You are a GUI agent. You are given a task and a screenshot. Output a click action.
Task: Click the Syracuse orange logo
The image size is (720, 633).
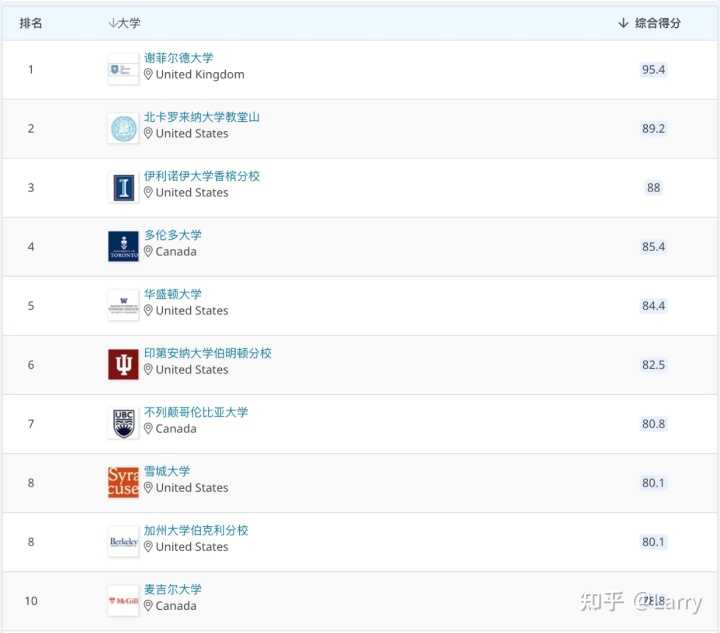pyautogui.click(x=123, y=483)
